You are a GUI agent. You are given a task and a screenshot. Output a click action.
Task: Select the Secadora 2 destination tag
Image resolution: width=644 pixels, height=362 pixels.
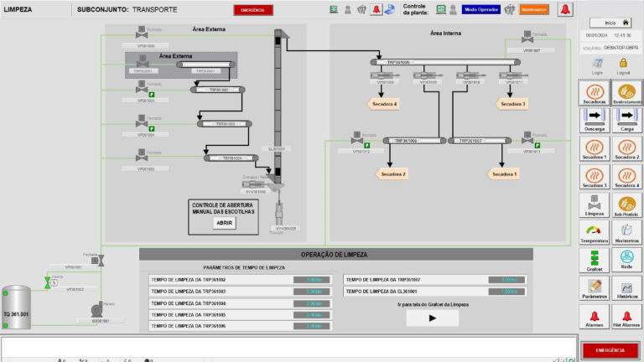[392, 174]
